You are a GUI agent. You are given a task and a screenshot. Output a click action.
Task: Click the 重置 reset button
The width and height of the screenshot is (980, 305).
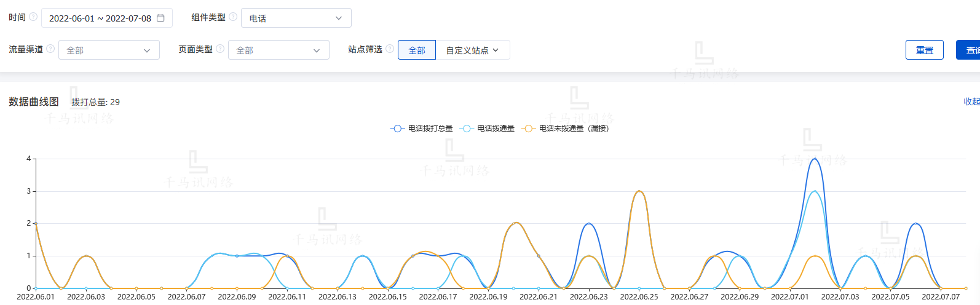[x=924, y=50]
